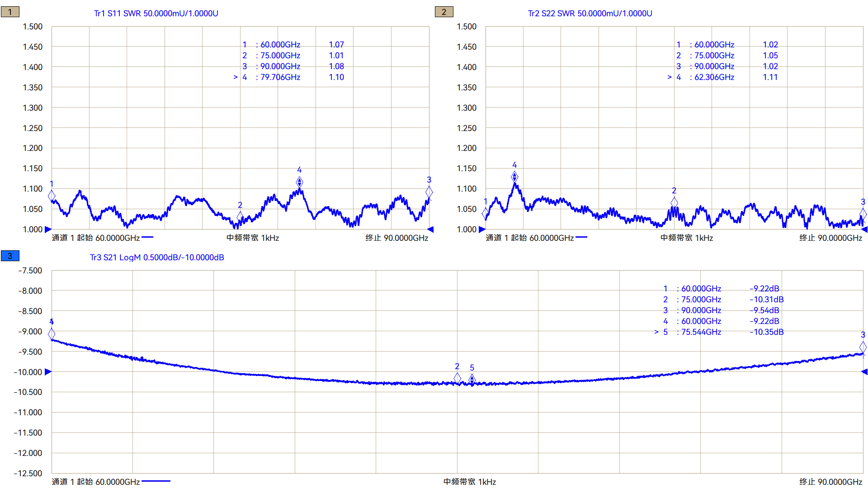Screen dimensions: 868x488
Task: Click S11 right-side reference position arrow
Action: coord(430,230)
